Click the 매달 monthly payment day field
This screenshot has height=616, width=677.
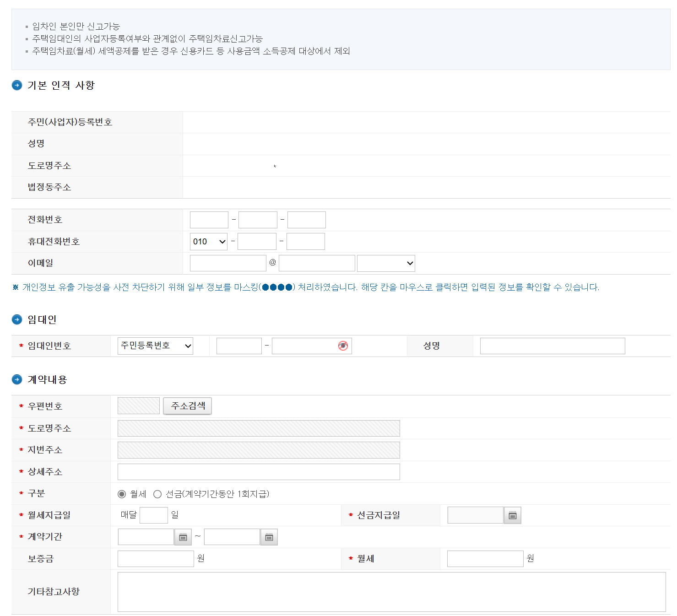click(x=153, y=515)
